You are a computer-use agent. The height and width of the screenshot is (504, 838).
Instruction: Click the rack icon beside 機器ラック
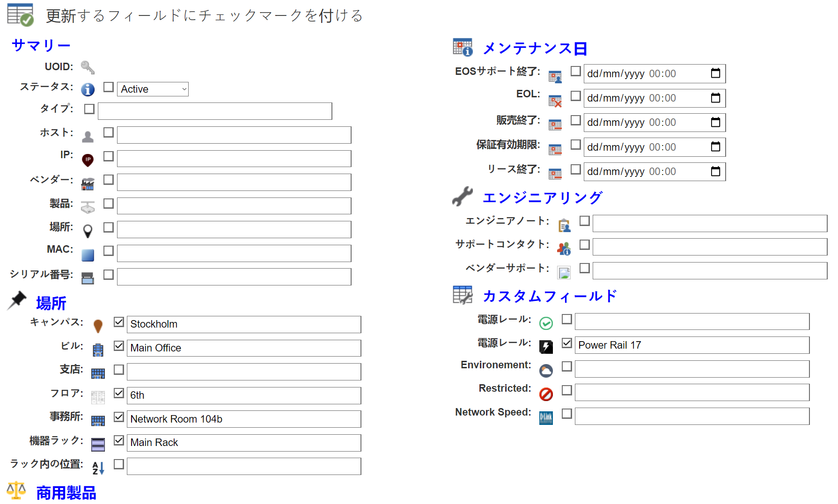(x=98, y=445)
